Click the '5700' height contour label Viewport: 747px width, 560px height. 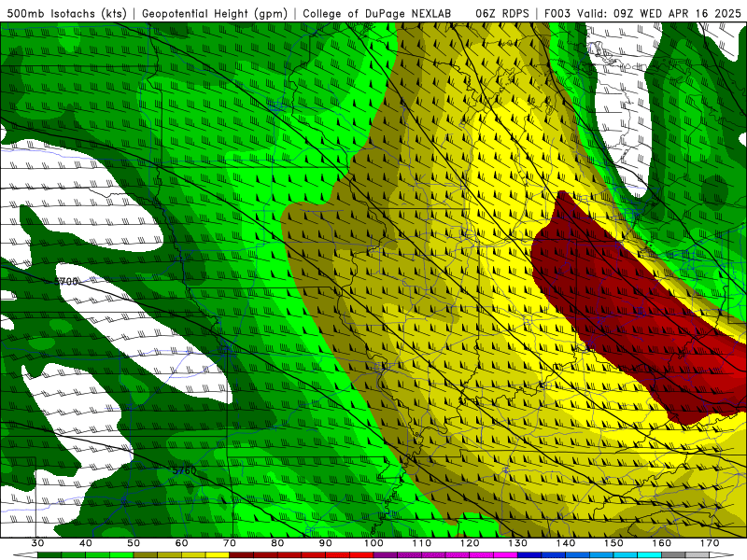[65, 282]
